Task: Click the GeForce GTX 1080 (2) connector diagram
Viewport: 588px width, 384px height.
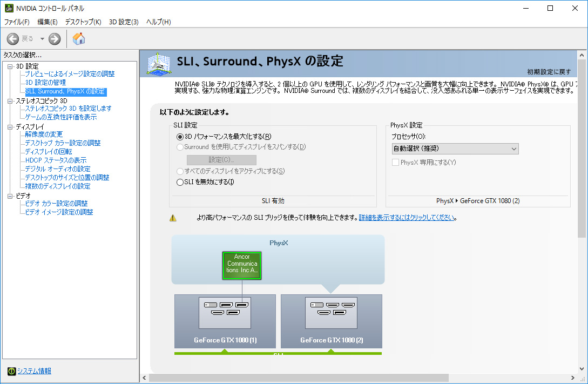Action: click(x=332, y=313)
